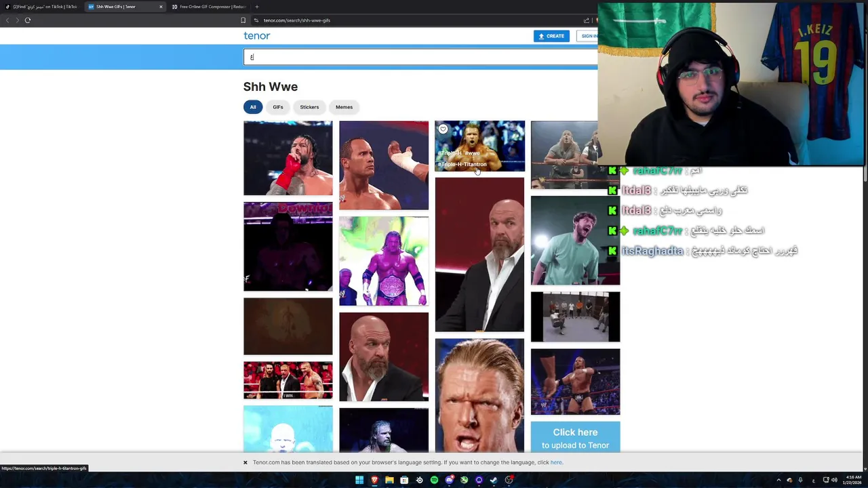Open the purple-tinted Triple H belt GIF
868x488 pixels.
click(384, 261)
